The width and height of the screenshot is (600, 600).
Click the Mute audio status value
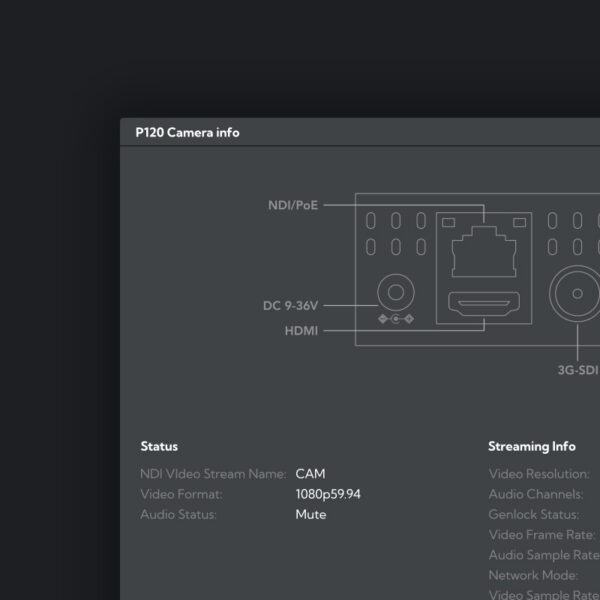(x=310, y=514)
